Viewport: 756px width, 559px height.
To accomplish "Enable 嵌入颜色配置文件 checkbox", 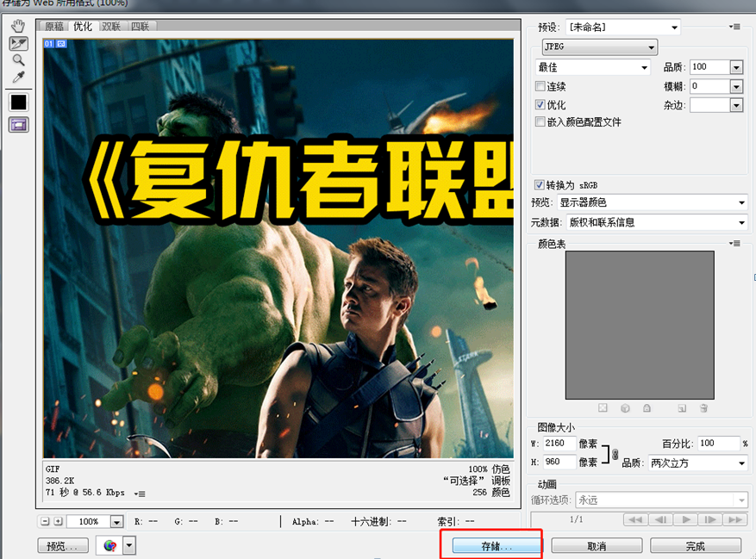I will [x=541, y=122].
